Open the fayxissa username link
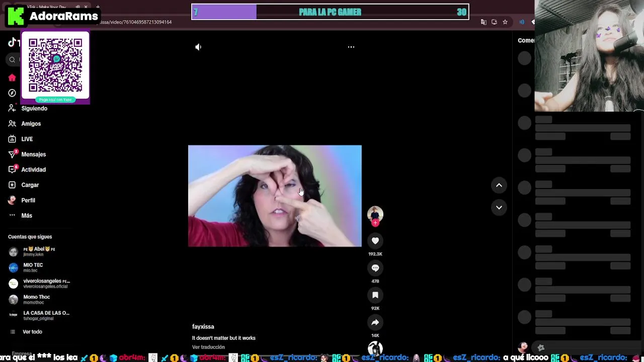This screenshot has height=362, width=644. point(203,327)
